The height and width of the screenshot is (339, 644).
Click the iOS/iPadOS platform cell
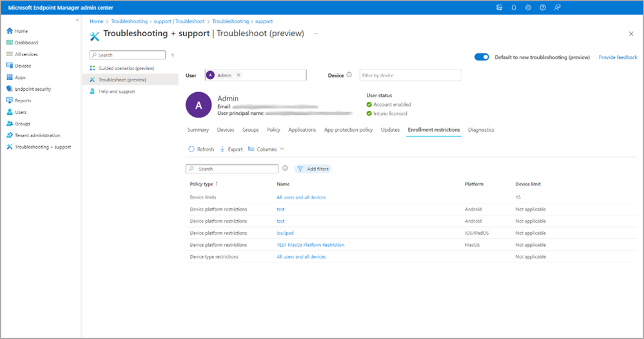point(476,233)
